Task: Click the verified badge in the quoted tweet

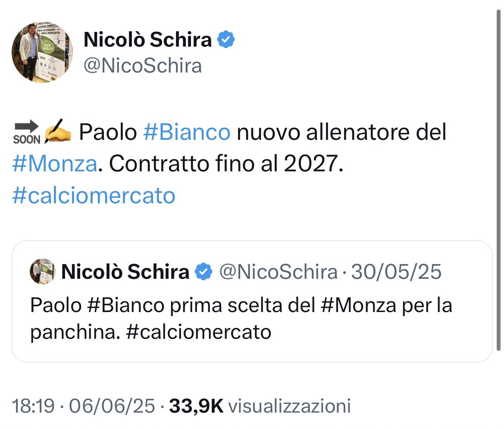Action: (x=204, y=271)
